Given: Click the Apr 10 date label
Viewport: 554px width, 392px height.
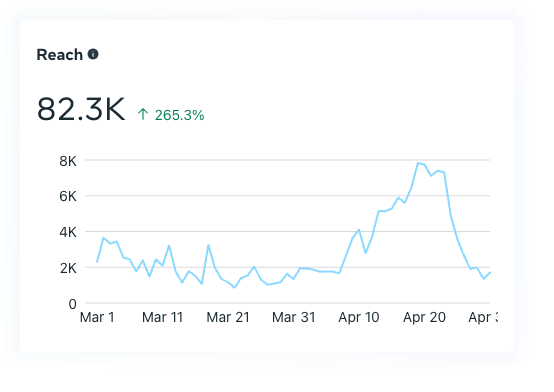Looking at the screenshot, I should [359, 317].
